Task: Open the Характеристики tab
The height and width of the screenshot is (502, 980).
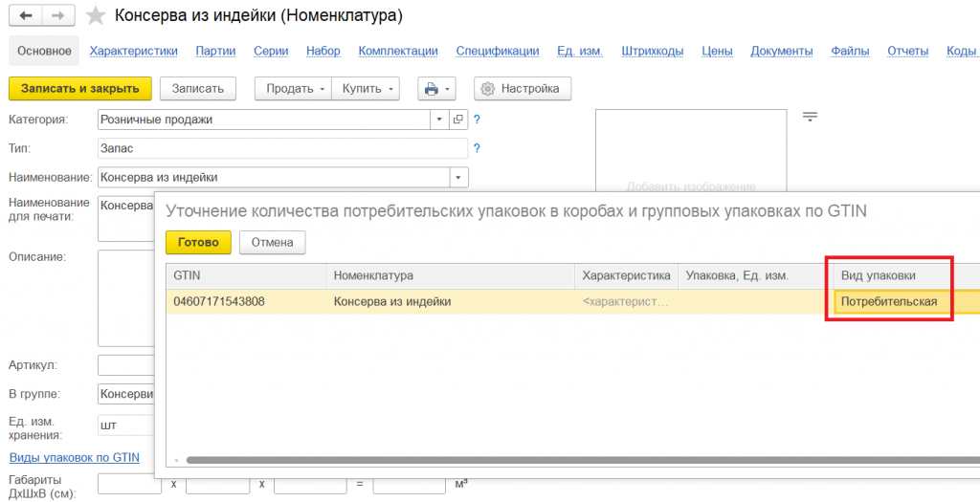Action: tap(134, 52)
